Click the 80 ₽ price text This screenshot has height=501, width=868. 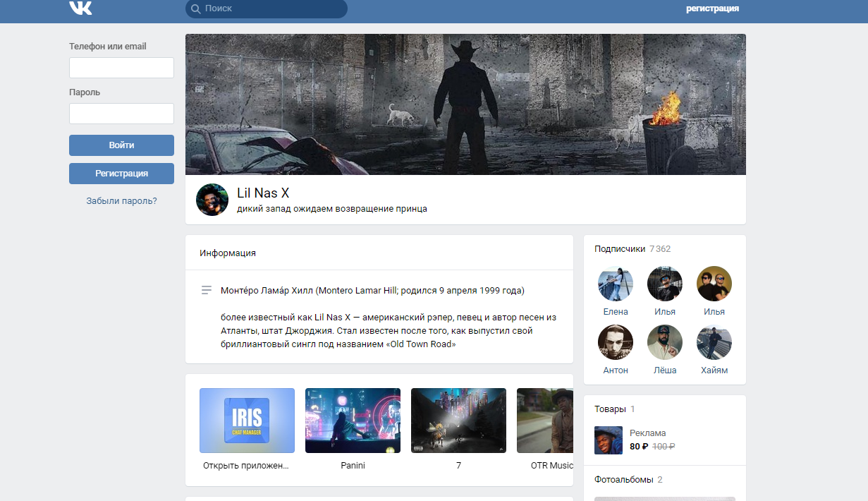coord(639,447)
